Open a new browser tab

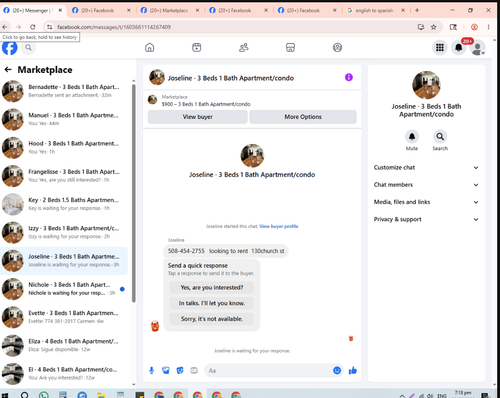[x=417, y=10]
